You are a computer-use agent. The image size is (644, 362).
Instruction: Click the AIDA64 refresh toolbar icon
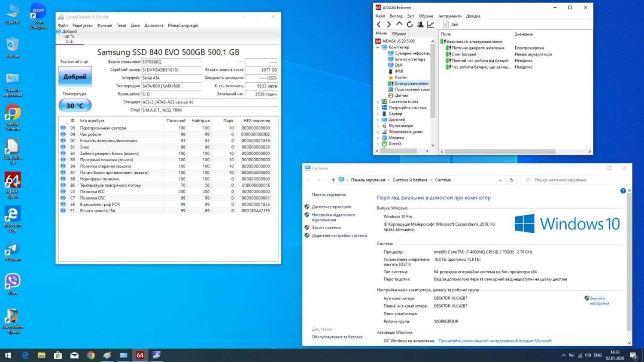tap(410, 24)
